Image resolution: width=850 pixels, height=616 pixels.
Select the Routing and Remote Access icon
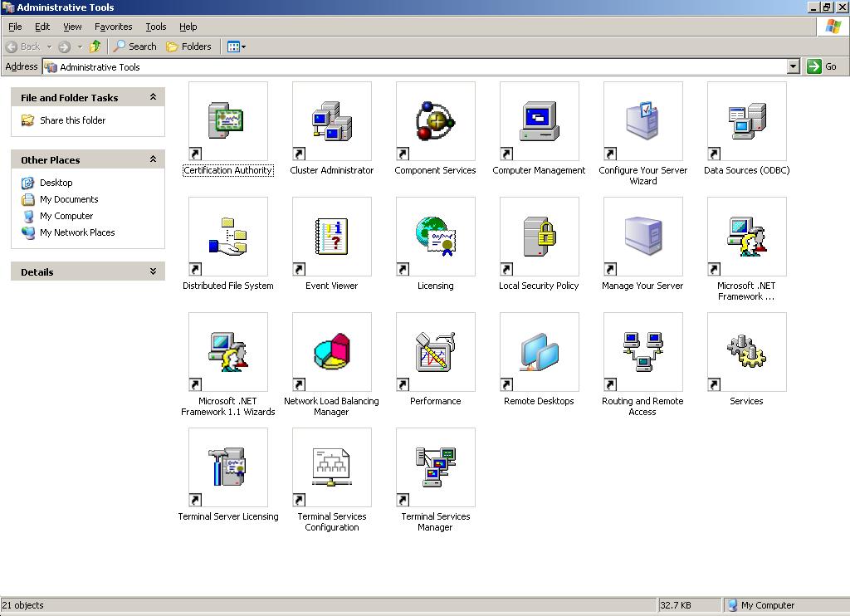click(643, 352)
